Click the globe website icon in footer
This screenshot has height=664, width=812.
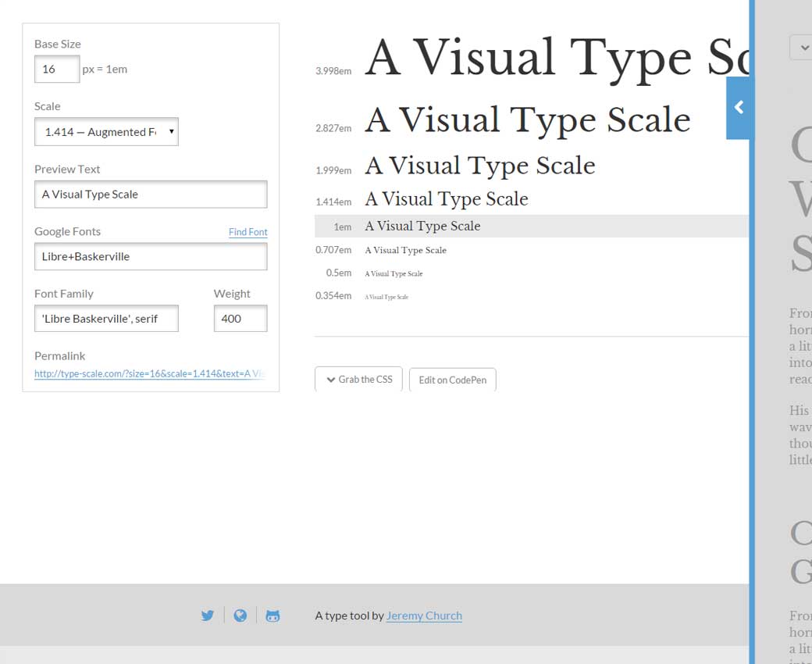[x=240, y=616]
